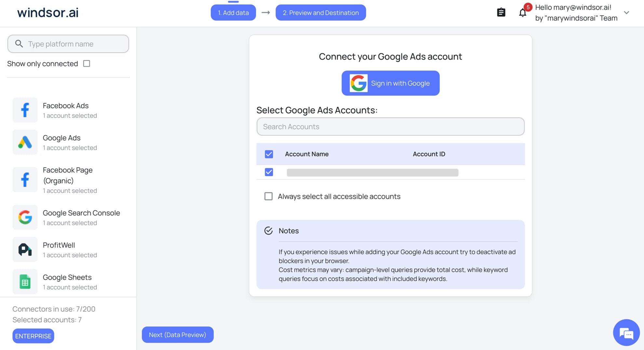
Task: Click the ProfitWell connector icon
Action: (25, 249)
